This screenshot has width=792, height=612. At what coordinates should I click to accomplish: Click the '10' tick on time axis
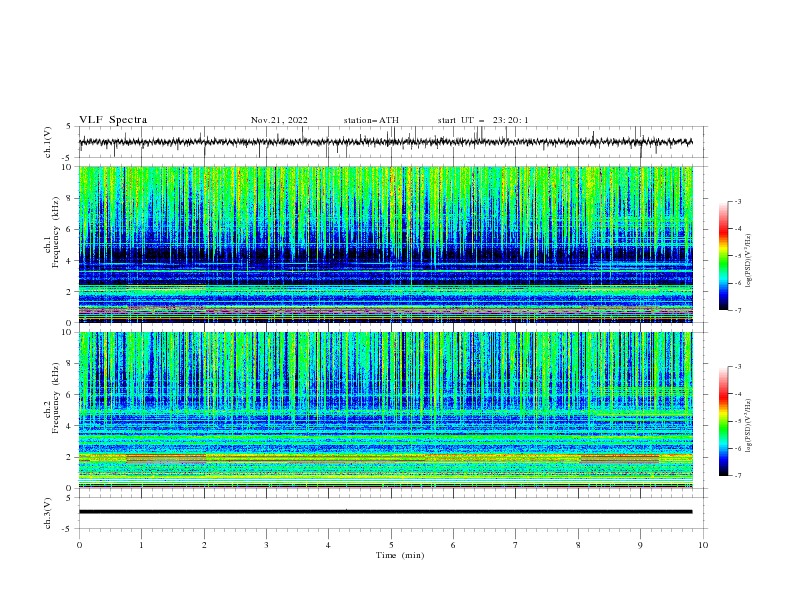703,545
